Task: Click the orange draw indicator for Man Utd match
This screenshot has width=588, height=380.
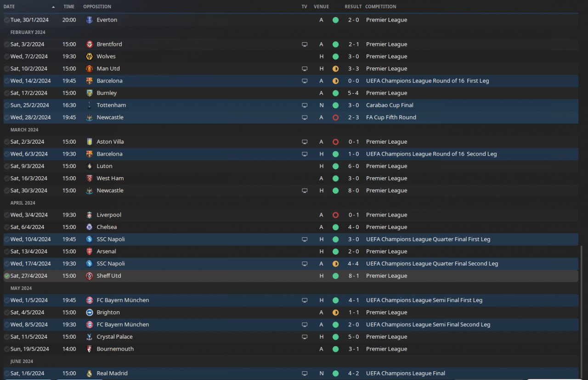Action: click(x=335, y=69)
